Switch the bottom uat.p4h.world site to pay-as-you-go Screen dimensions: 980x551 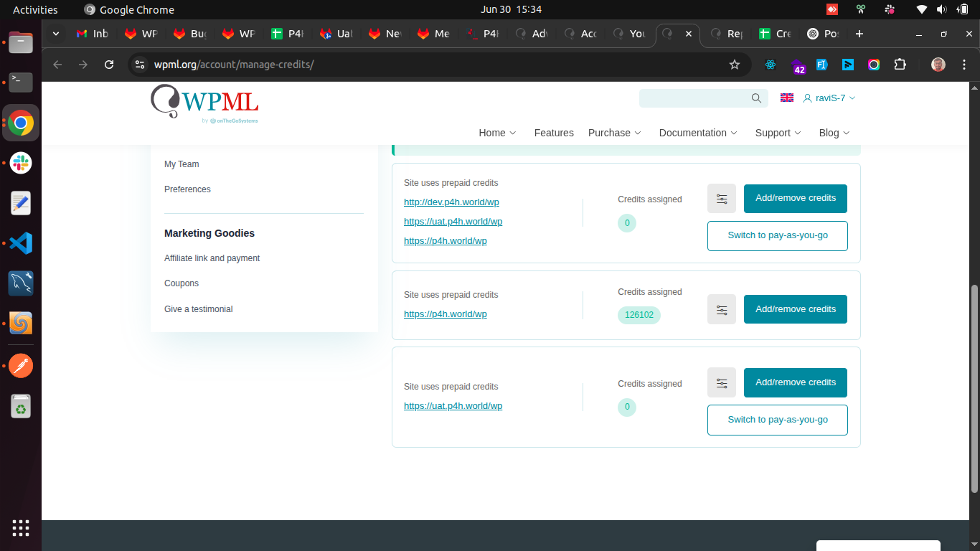click(778, 420)
